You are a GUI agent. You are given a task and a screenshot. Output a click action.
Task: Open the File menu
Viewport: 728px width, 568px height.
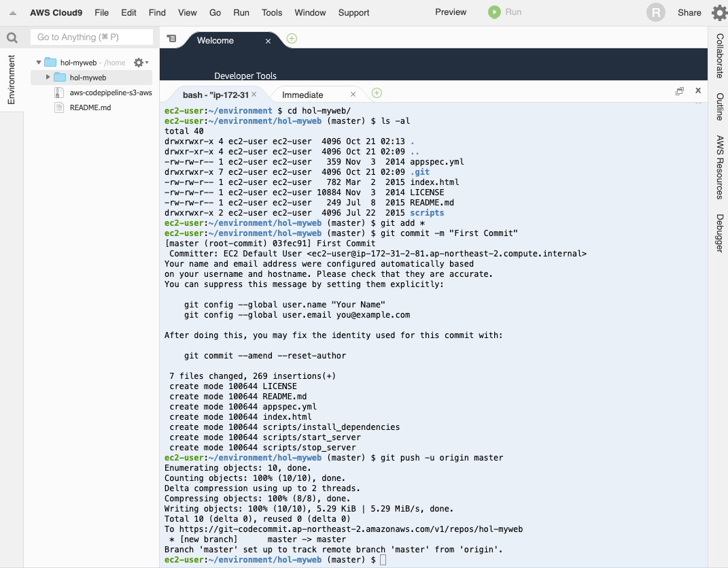102,12
